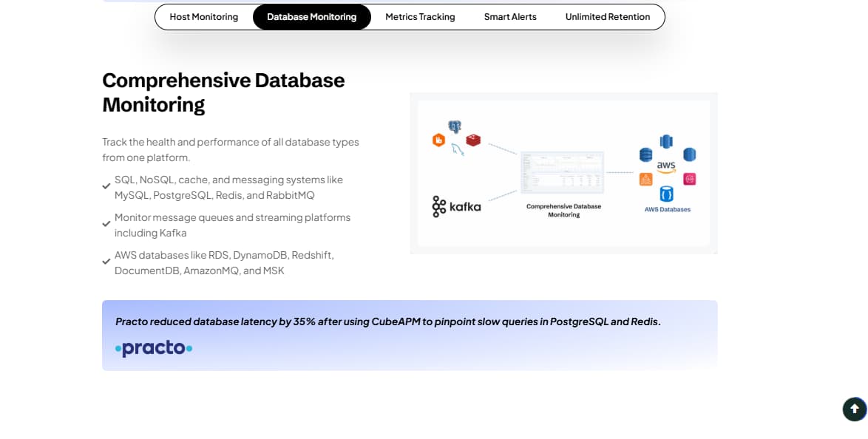
Task: Open the Host Monitoring tab
Action: 203,17
